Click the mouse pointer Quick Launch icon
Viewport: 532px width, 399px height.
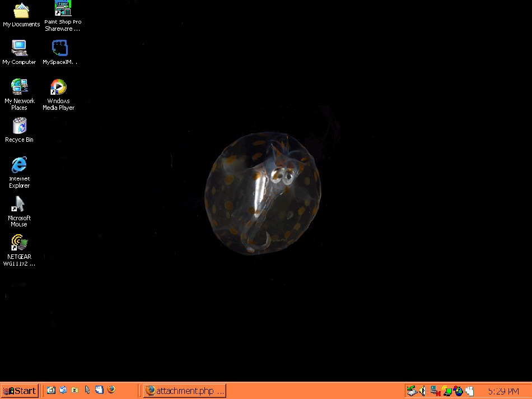coord(87,390)
